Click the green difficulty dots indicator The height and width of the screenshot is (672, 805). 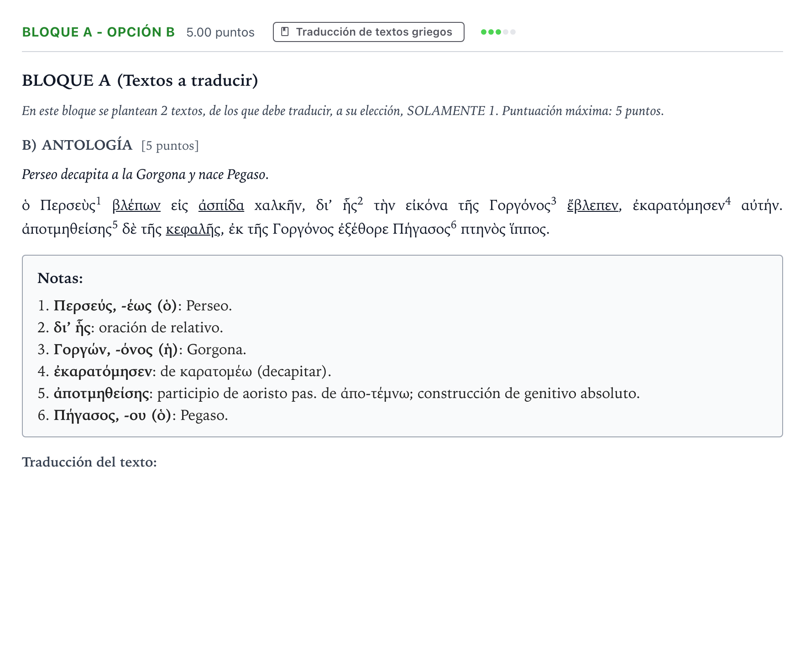click(498, 32)
